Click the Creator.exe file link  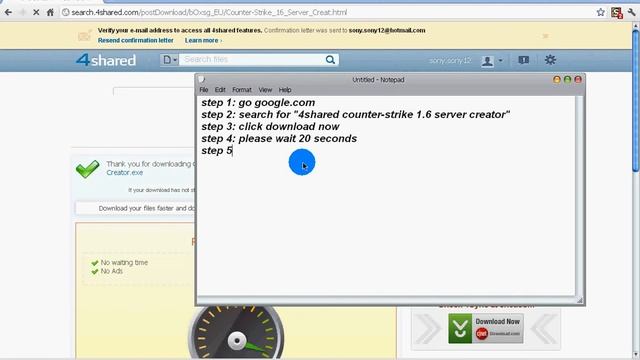[124, 173]
